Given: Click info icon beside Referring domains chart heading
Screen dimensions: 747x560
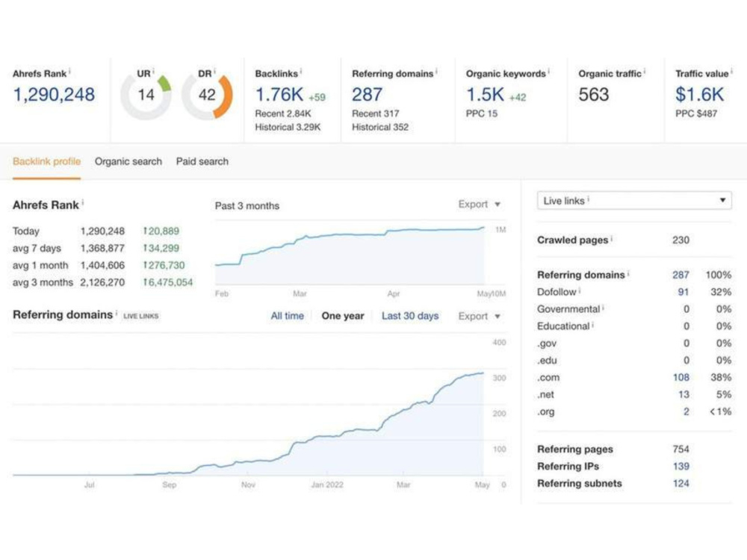Looking at the screenshot, I should coord(117,312).
